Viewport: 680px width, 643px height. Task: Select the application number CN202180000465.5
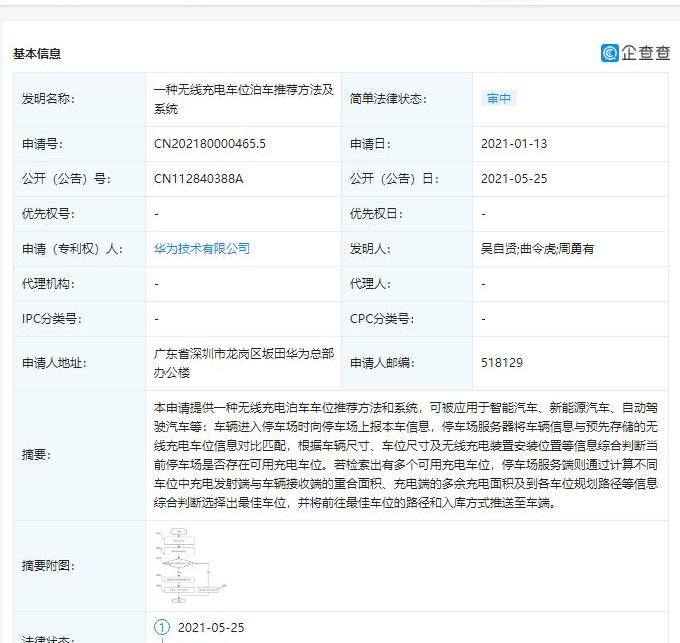tap(210, 144)
